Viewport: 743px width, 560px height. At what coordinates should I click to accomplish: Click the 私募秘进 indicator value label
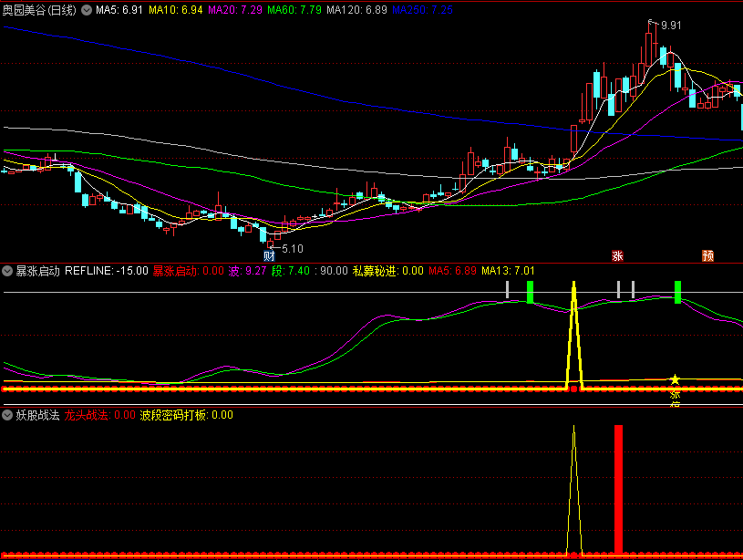click(x=388, y=271)
